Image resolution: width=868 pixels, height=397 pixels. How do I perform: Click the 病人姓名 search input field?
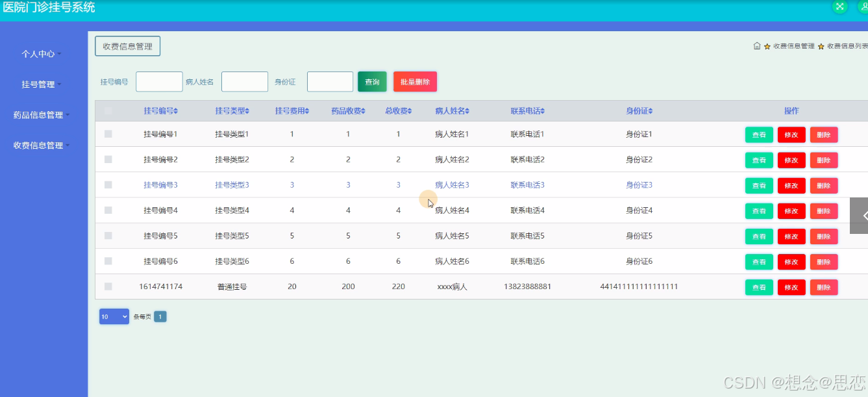(245, 82)
